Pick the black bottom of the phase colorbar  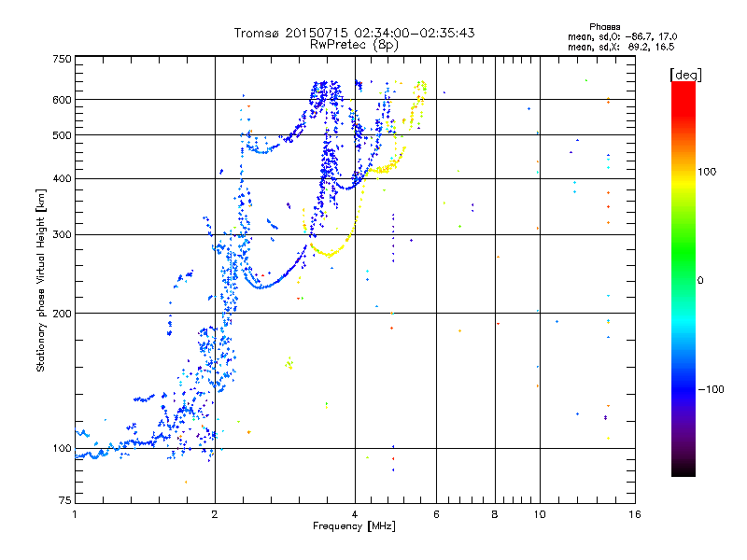coord(684,469)
